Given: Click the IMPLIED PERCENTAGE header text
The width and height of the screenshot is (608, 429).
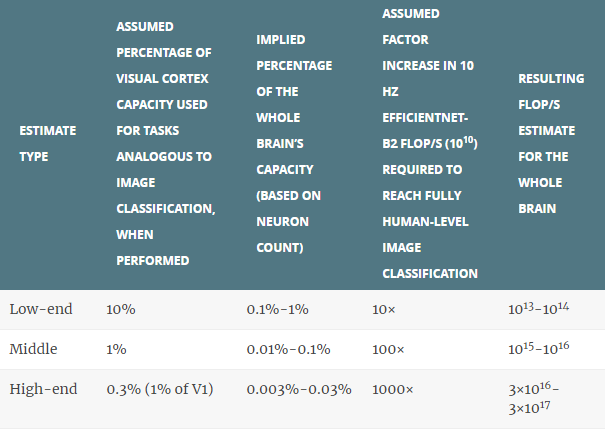Looking at the screenshot, I should coord(294,144).
